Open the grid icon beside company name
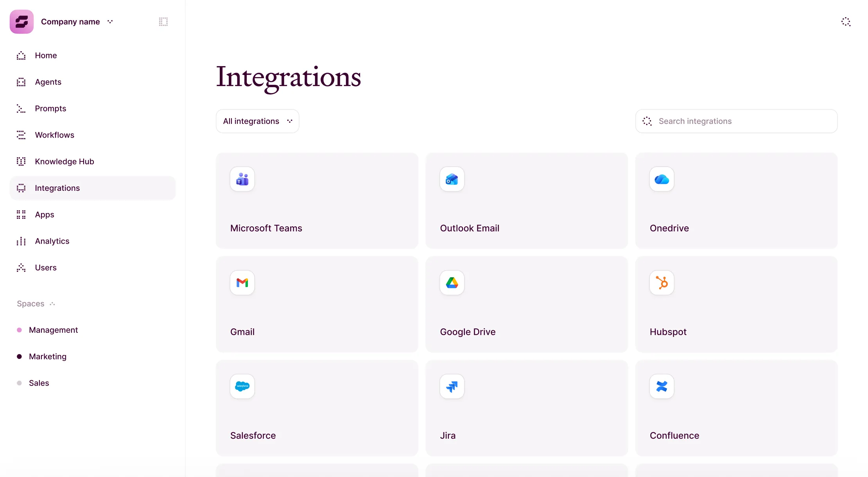Image resolution: width=868 pixels, height=477 pixels. point(163,22)
